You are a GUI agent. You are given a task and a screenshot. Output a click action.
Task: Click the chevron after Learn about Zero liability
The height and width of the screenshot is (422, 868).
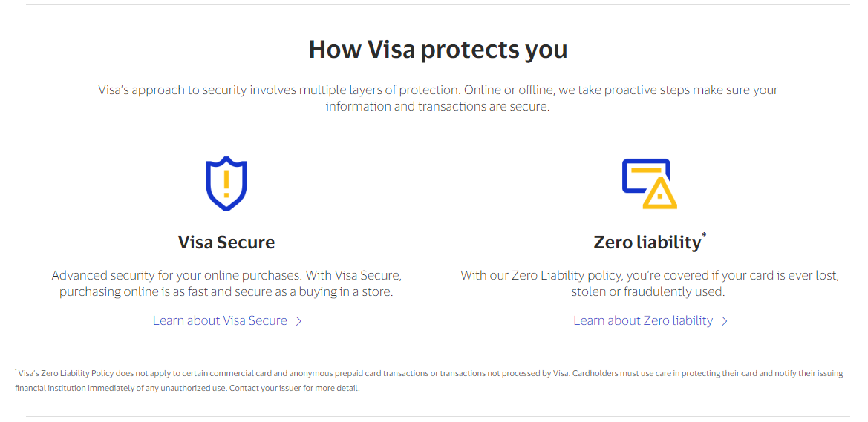click(724, 321)
